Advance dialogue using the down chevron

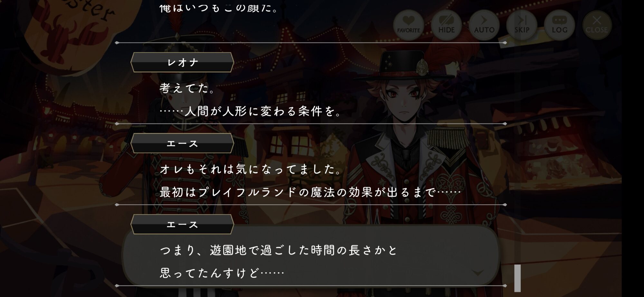coord(478,273)
